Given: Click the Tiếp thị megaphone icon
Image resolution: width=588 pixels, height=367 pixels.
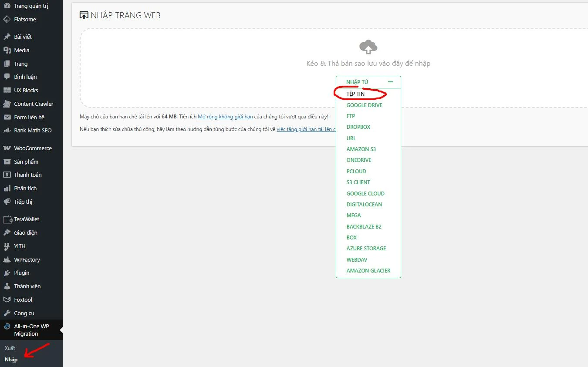Looking at the screenshot, I should tap(7, 202).
